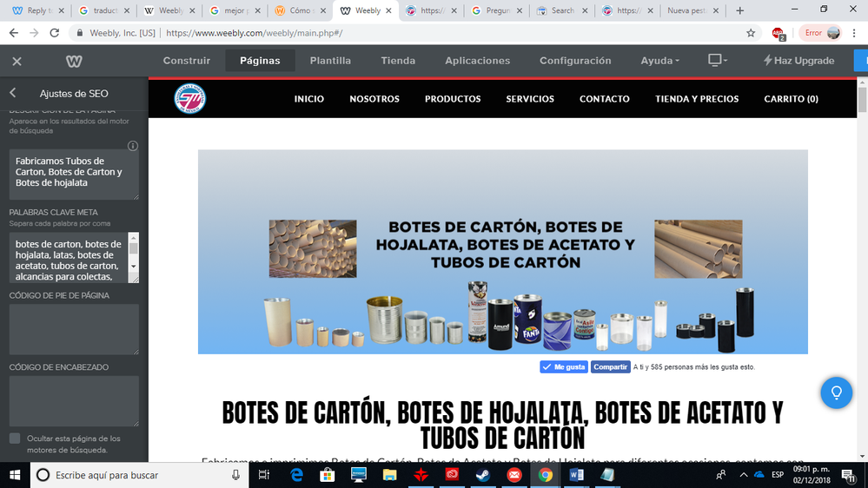868x488 pixels.
Task: Switch to Plantilla tab
Action: [330, 60]
